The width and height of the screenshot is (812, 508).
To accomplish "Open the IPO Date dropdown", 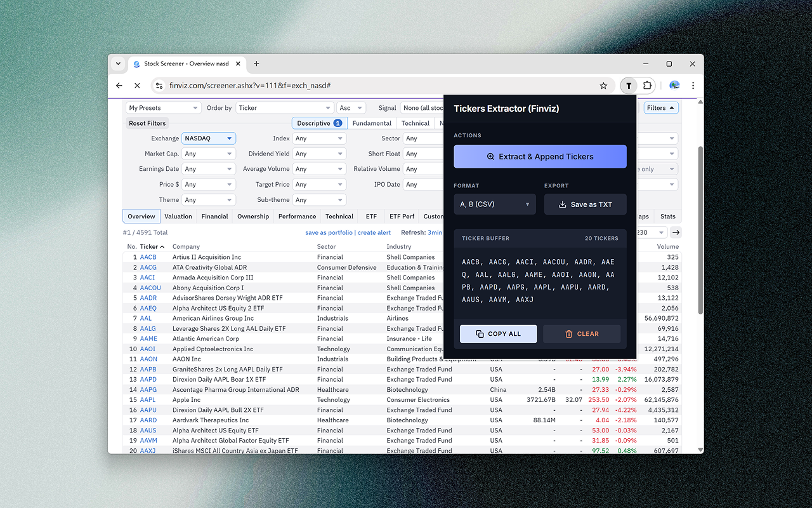I will coord(423,184).
